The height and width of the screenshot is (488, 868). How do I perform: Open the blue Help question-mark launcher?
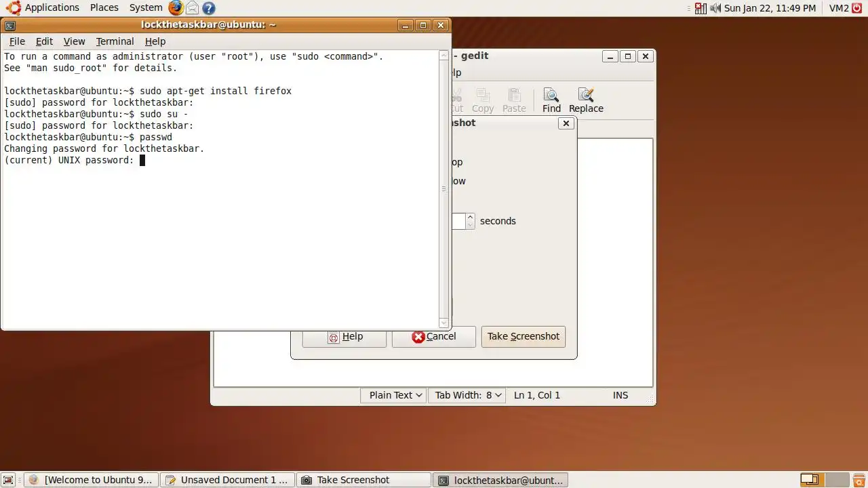pos(209,8)
